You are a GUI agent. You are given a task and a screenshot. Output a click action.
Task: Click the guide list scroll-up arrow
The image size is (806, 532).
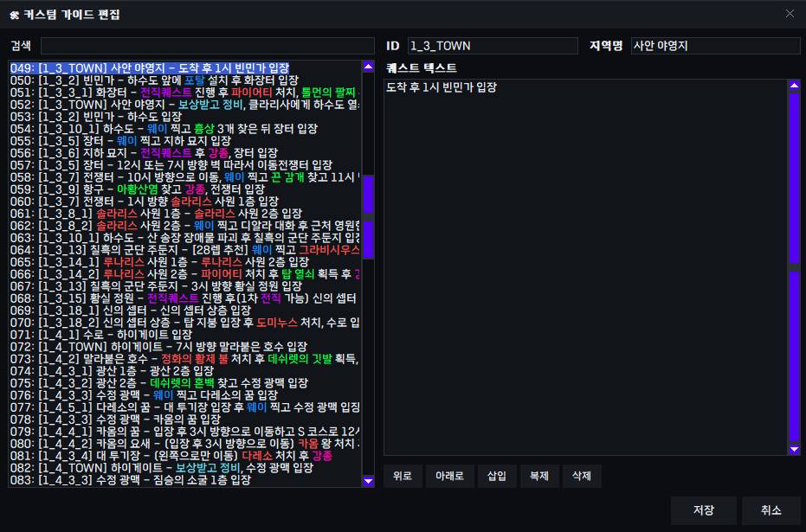coord(368,67)
